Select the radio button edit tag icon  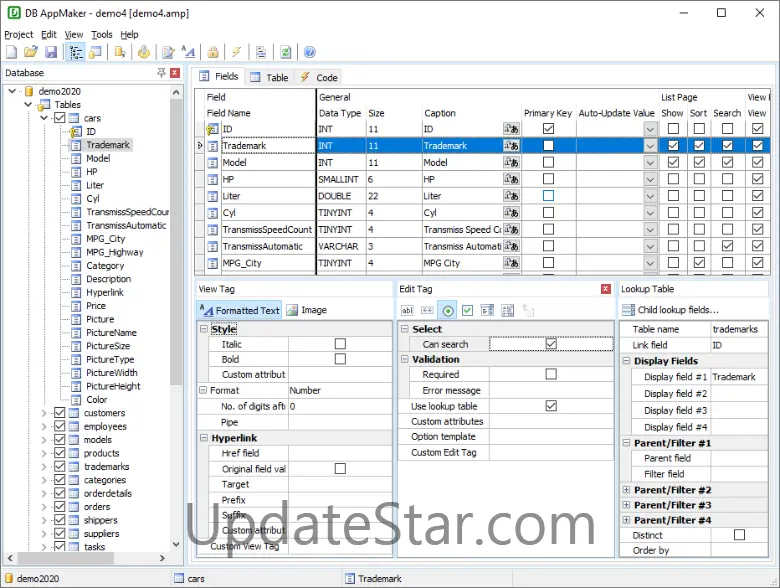[x=448, y=310]
